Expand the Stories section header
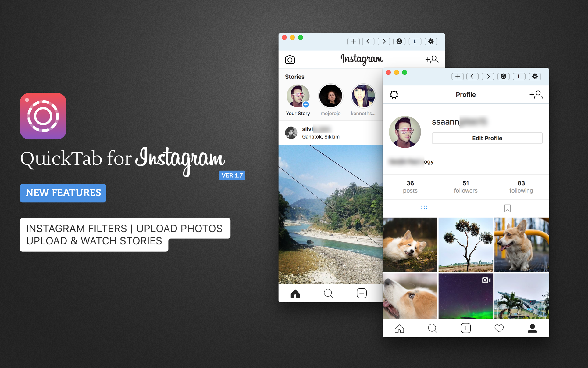 [295, 76]
